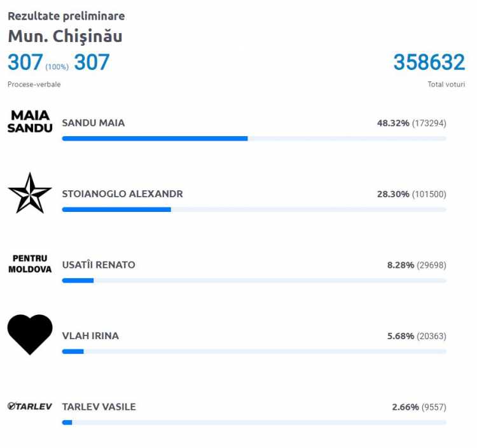The width and height of the screenshot is (477, 448).
Task: Click the 28.30% result for Stoianoglo
Action: [393, 194]
